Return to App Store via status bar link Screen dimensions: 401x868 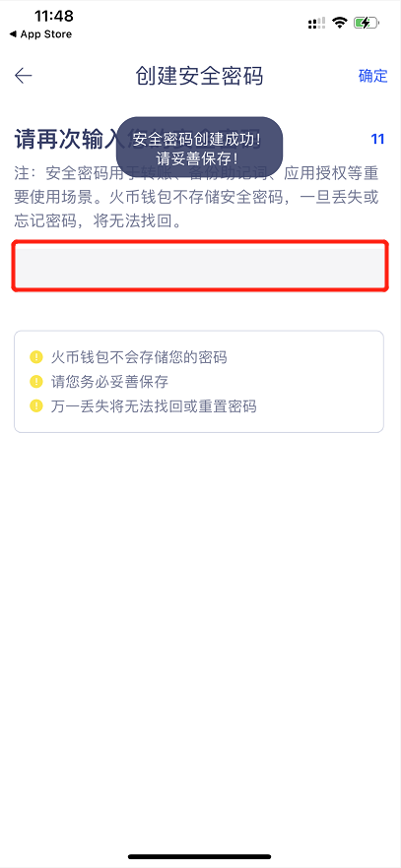pos(40,34)
